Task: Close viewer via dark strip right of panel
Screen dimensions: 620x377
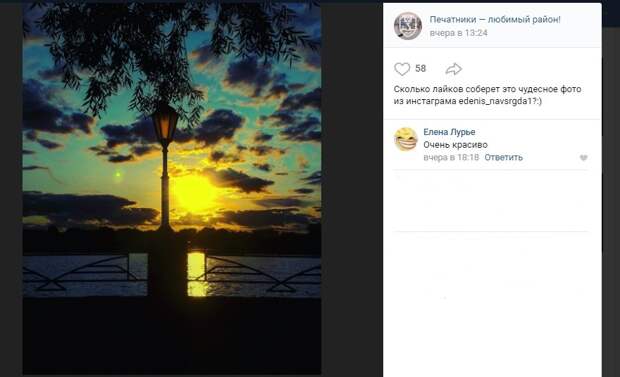Action: [x=611, y=190]
